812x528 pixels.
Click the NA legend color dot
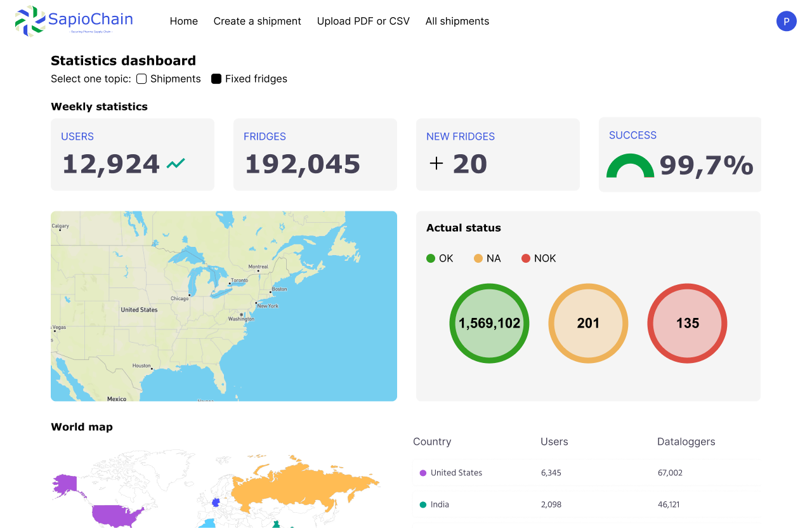click(x=478, y=258)
